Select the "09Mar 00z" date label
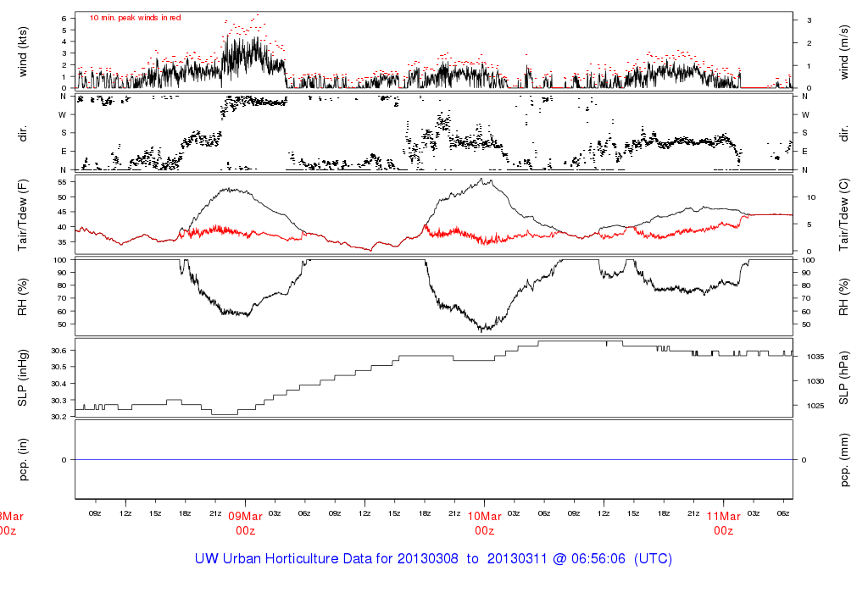 [245, 524]
